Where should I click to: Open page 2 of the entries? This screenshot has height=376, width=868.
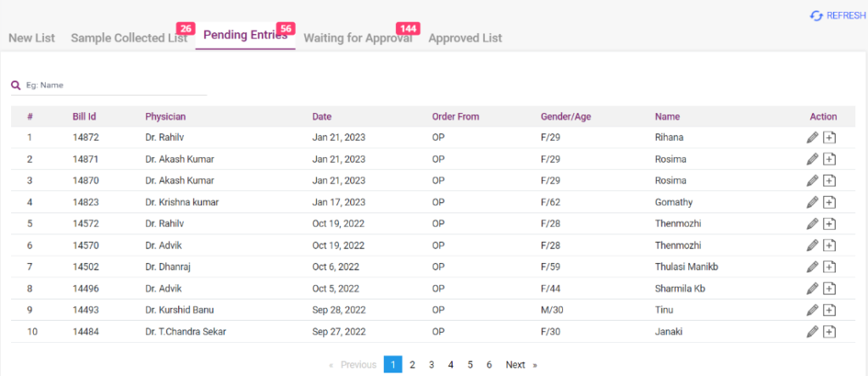coord(412,365)
